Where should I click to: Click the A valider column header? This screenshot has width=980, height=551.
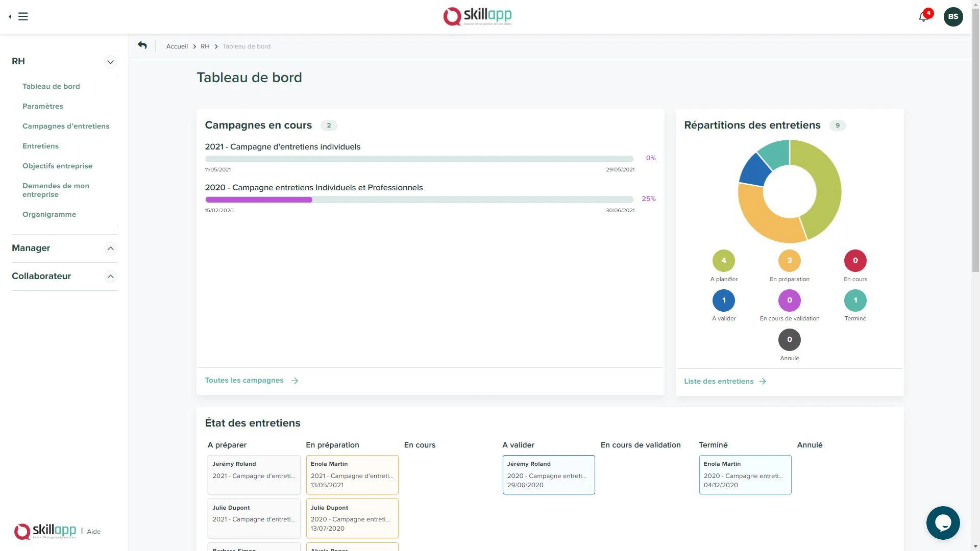[518, 445]
